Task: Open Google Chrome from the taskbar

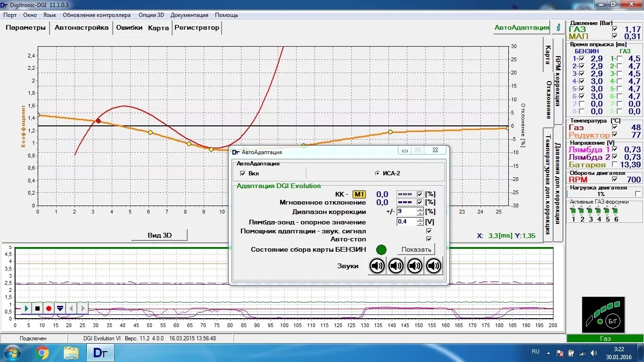Action: click(x=41, y=353)
